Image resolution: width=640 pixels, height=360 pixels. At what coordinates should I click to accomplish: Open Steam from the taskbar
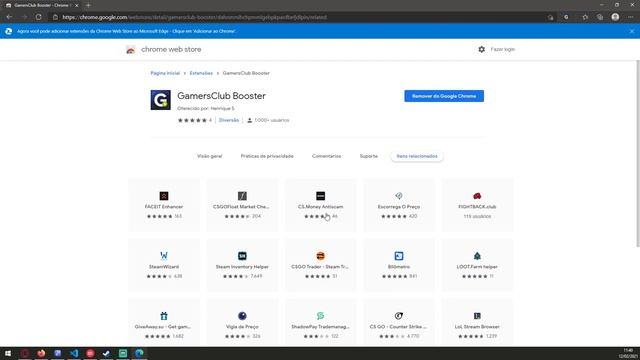pos(107,353)
